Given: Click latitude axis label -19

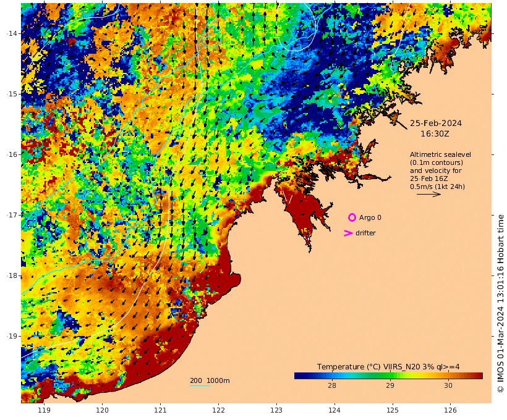Looking at the screenshot, I should 12,336.
